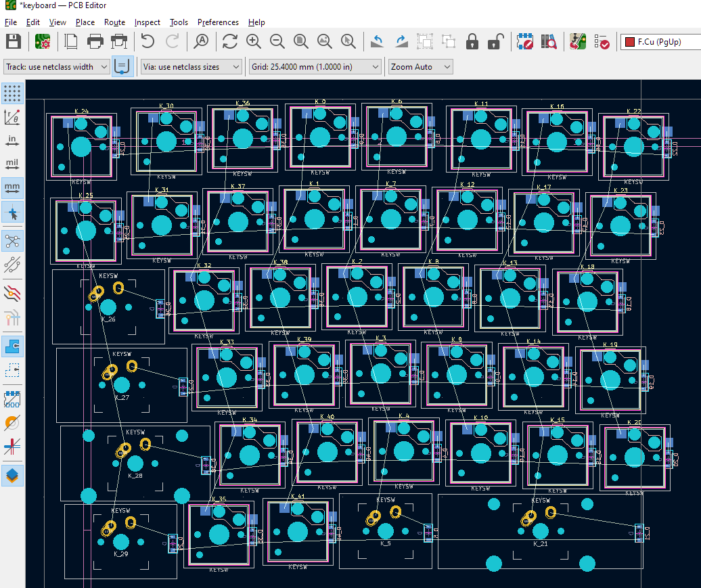Group the selected items
701x588 pixels.
tap(425, 41)
